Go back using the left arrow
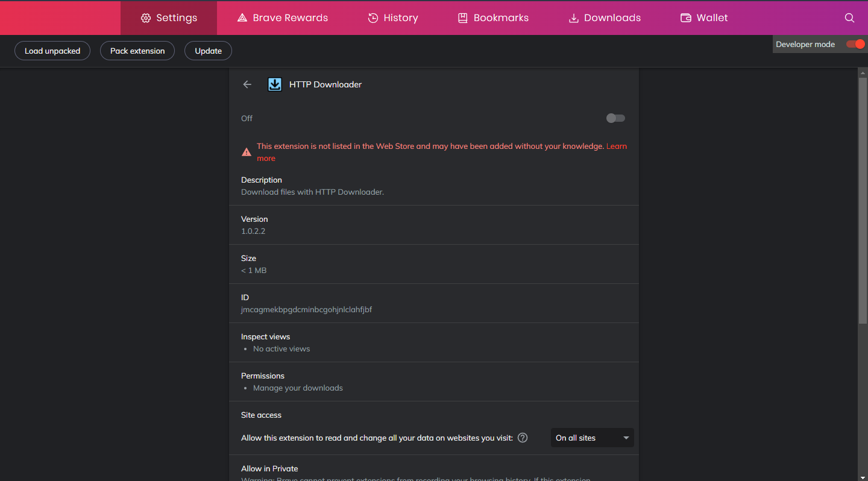The image size is (868, 481). pos(247,84)
